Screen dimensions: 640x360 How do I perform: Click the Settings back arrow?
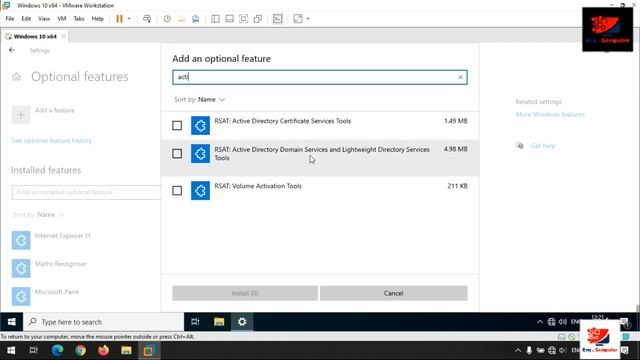(x=11, y=50)
